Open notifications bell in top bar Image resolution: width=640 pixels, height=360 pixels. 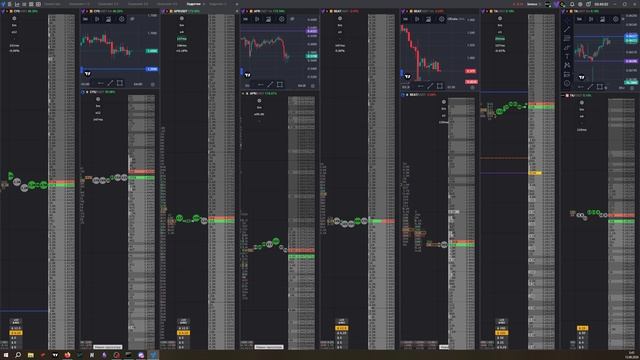point(572,4)
